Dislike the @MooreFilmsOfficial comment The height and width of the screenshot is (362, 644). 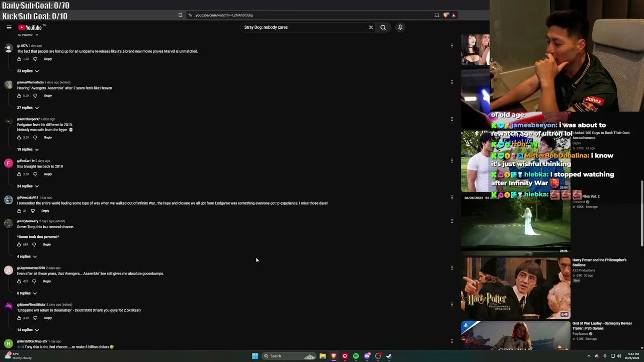35,318
